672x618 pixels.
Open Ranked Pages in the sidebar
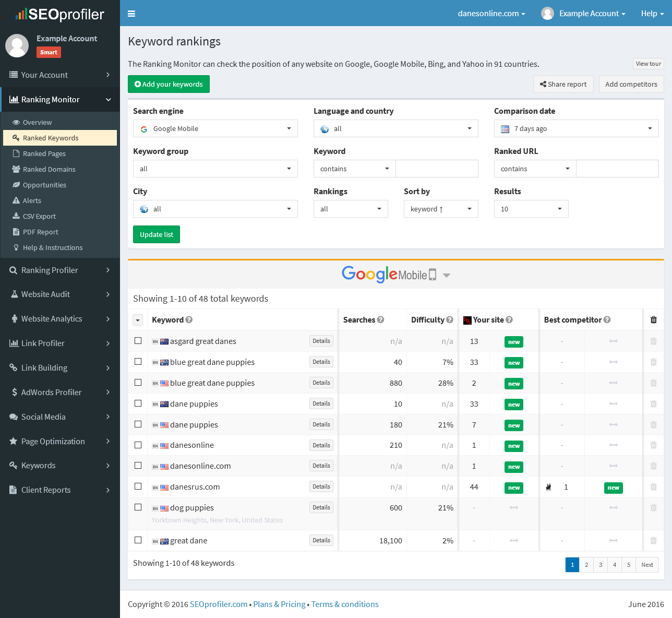pyautogui.click(x=44, y=154)
